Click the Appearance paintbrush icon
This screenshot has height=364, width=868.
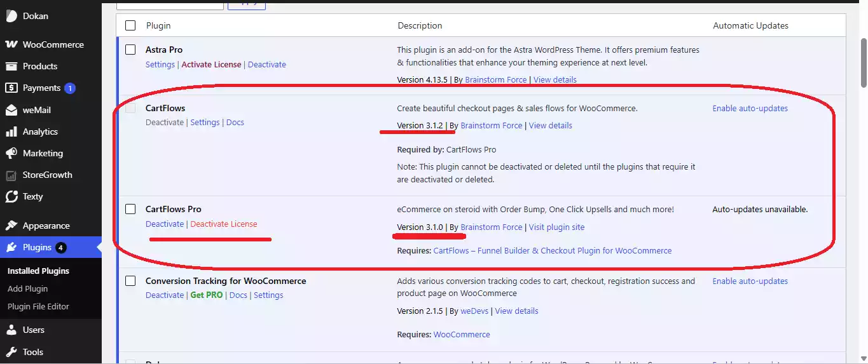click(11, 226)
